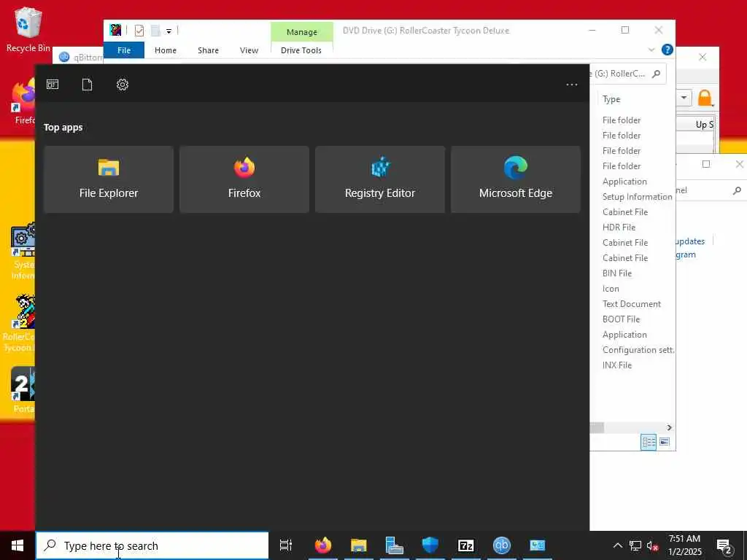Click New folder icon in Quick Access Toolbar
Viewport: 747px width, 560px height.
(x=155, y=31)
